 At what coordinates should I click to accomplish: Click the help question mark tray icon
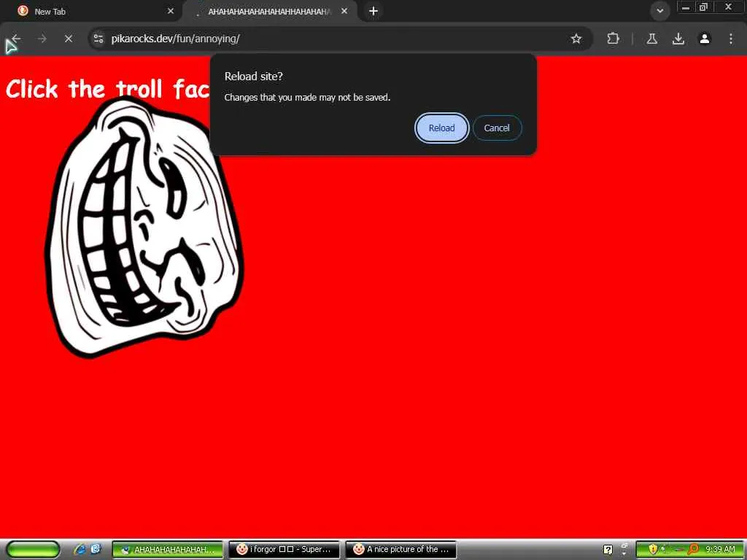pyautogui.click(x=608, y=550)
